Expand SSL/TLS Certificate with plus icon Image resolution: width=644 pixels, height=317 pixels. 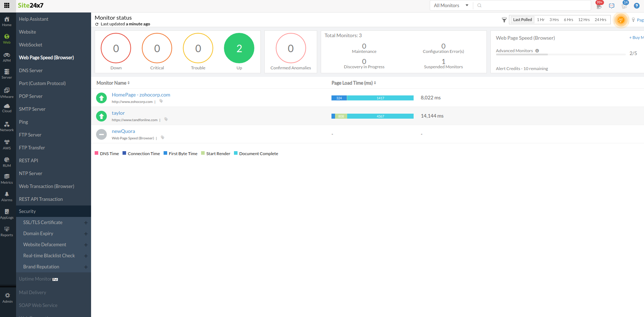click(86, 223)
